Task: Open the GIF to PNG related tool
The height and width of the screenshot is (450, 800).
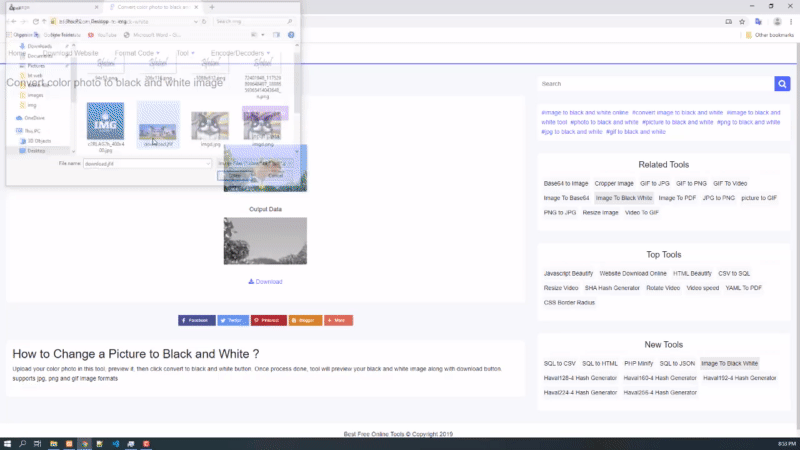Action: point(691,184)
